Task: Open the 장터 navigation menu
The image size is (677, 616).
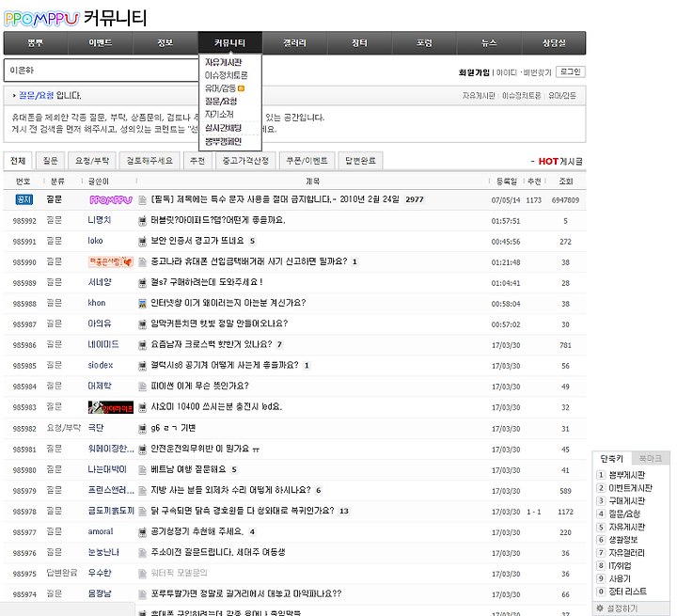Action: pos(359,42)
